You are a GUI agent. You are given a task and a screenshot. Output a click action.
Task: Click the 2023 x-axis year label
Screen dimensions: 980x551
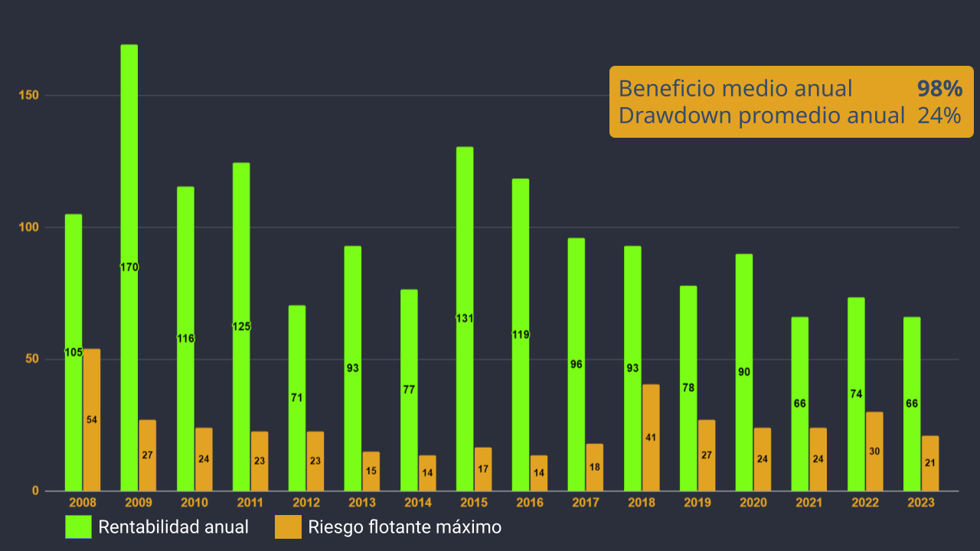[x=921, y=503]
